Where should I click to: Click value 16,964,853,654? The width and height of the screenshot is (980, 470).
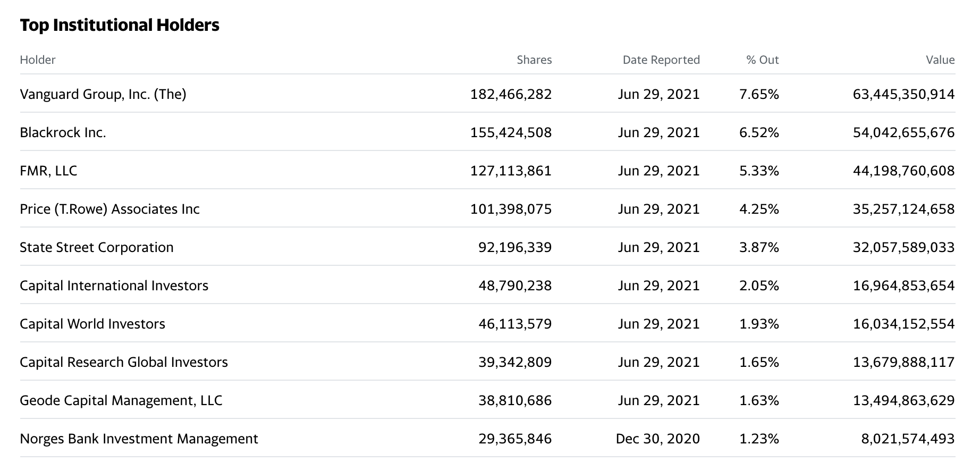(x=903, y=286)
